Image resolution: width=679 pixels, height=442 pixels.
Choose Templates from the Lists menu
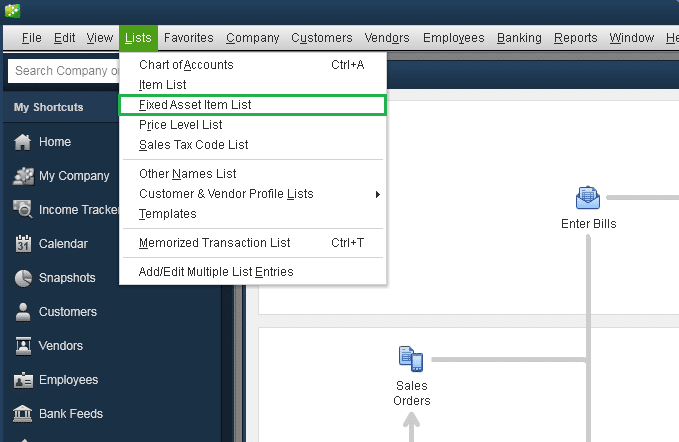pyautogui.click(x=252, y=214)
